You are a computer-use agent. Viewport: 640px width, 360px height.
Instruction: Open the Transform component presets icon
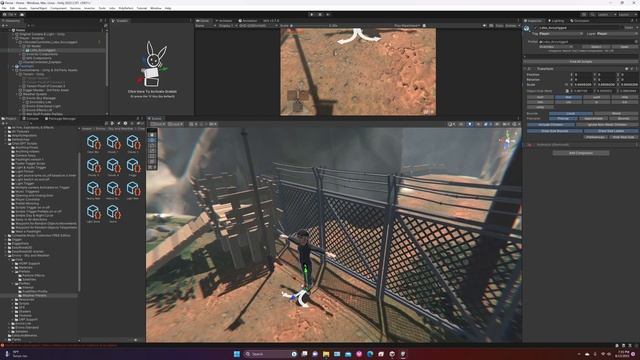click(631, 69)
